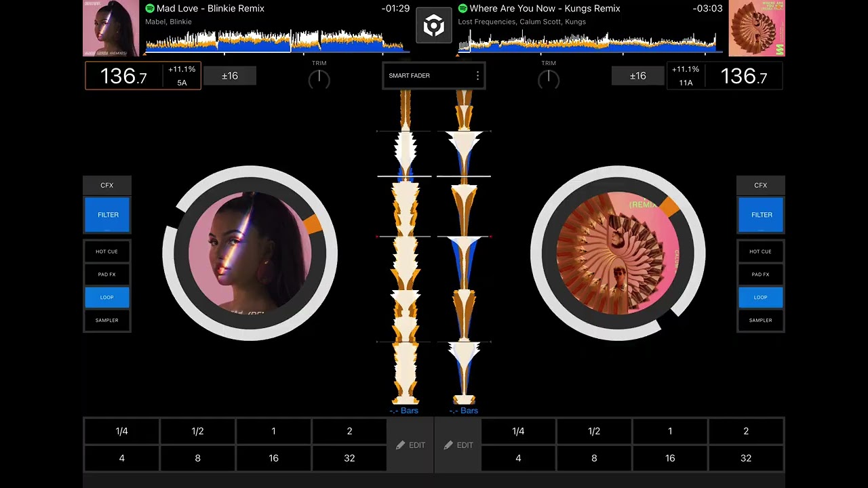868x488 pixels.
Task: Select LOOP pad mode on left deck
Action: 107,298
